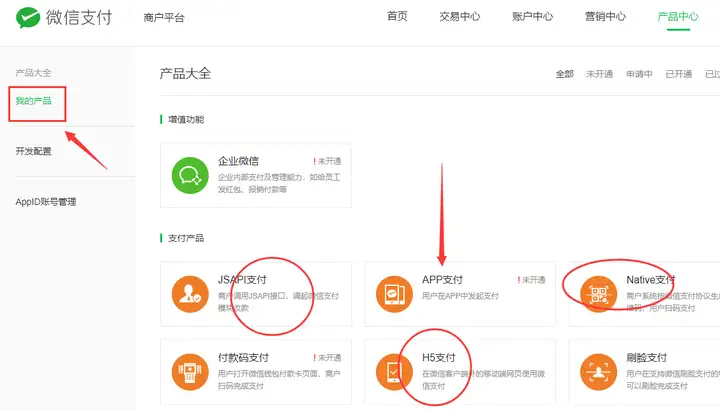
Task: Click the 产品大全 page title
Action: tap(185, 73)
